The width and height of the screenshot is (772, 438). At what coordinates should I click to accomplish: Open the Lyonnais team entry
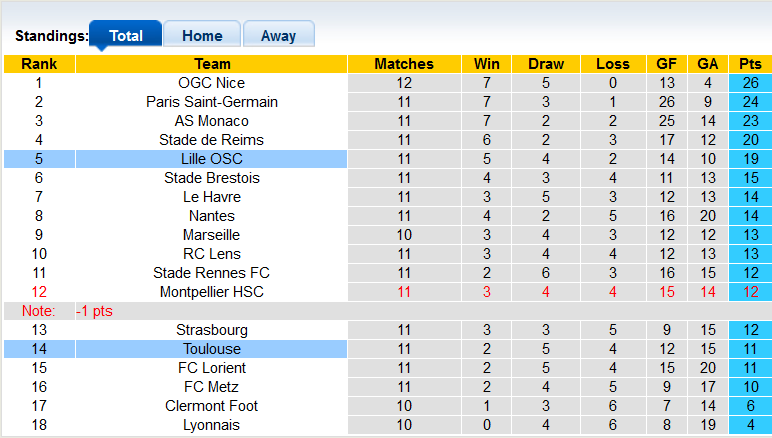coord(211,425)
